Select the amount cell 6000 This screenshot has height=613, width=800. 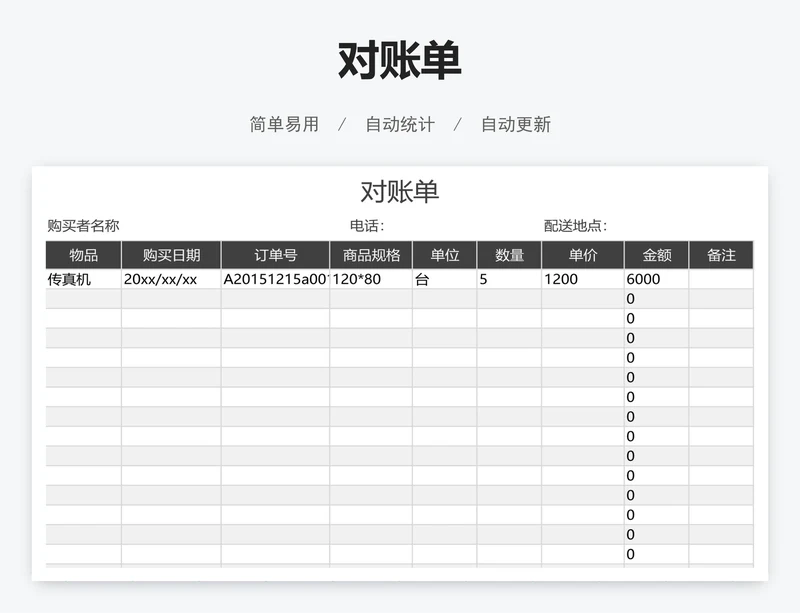657,279
